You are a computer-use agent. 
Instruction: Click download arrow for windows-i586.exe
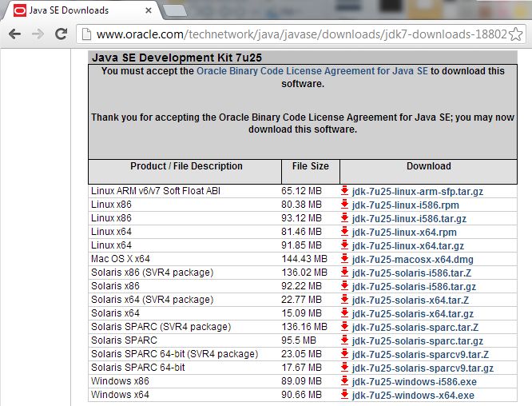pyautogui.click(x=345, y=381)
